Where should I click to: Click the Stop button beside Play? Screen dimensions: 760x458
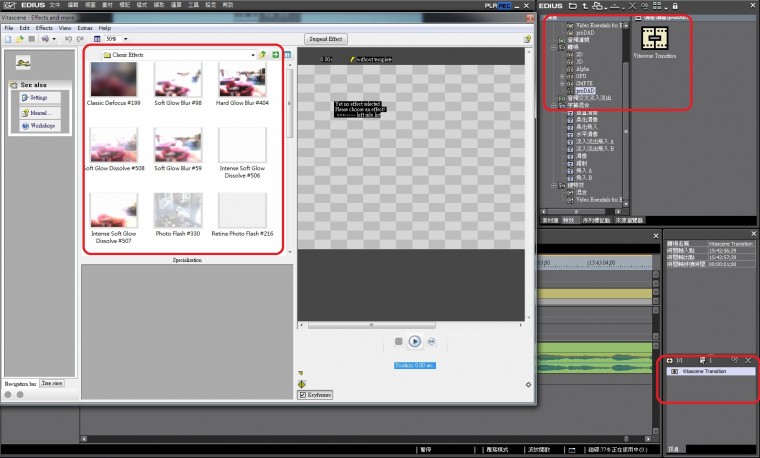(398, 341)
